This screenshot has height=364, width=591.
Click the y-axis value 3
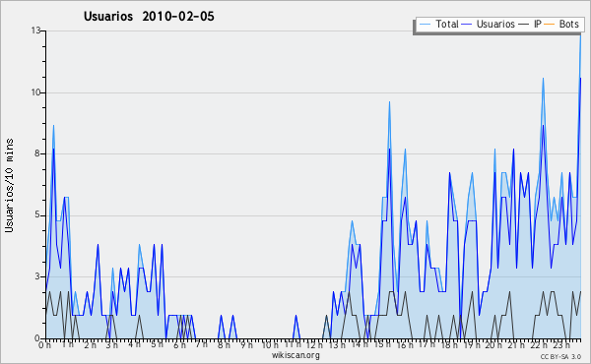pos(37,276)
